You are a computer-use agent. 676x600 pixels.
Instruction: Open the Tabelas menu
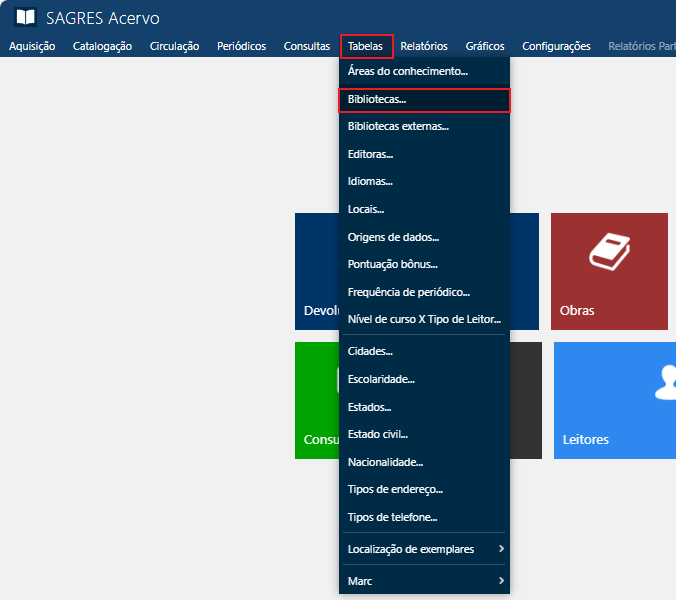[365, 46]
